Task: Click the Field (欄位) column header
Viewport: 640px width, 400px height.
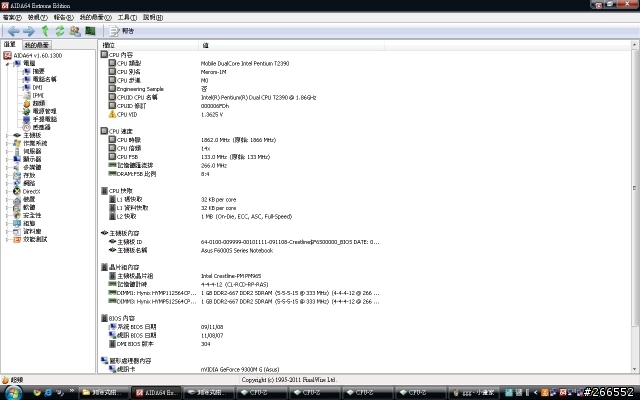Action: 149,45
